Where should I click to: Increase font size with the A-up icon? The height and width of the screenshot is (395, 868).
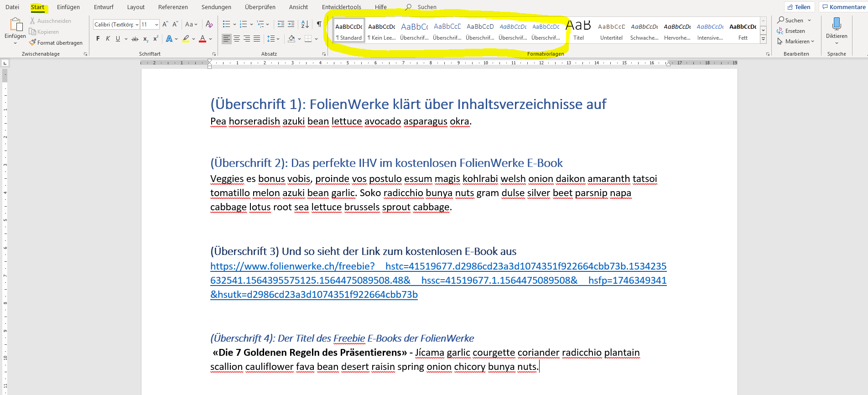pyautogui.click(x=165, y=24)
